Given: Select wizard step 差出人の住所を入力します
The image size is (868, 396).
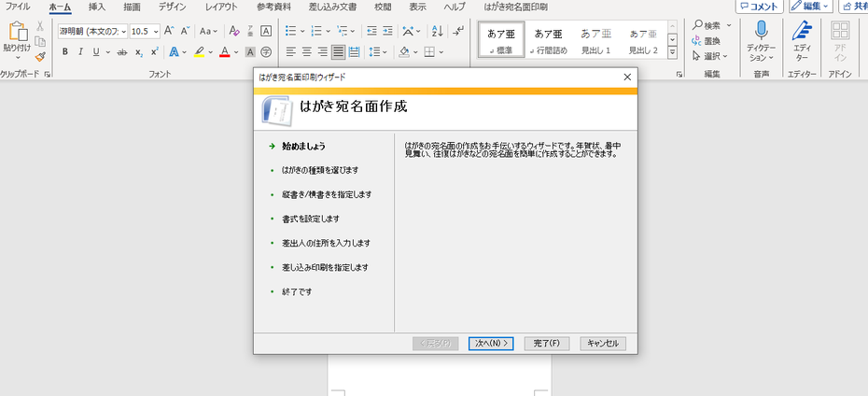Looking at the screenshot, I should pos(326,243).
